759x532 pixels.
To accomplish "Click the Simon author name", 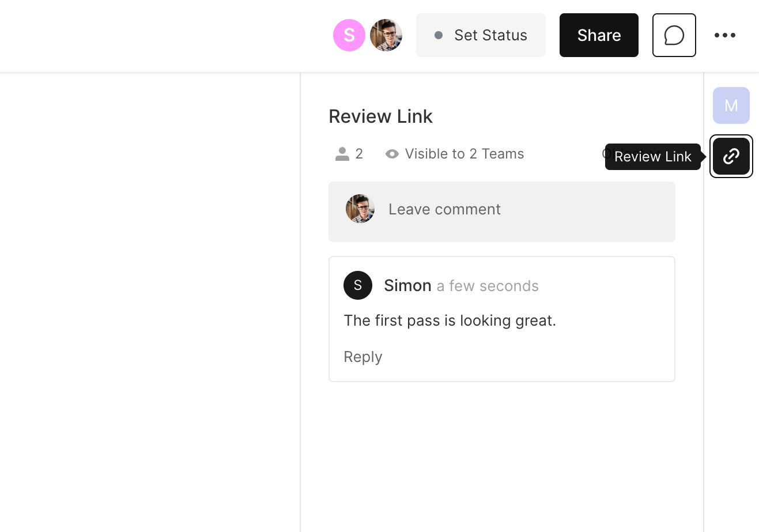I will click(x=407, y=285).
